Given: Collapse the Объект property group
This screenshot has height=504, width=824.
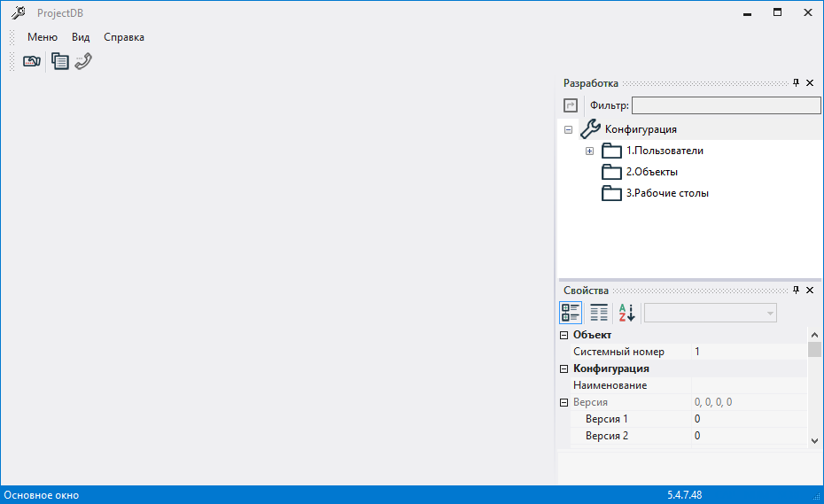Looking at the screenshot, I should point(564,335).
